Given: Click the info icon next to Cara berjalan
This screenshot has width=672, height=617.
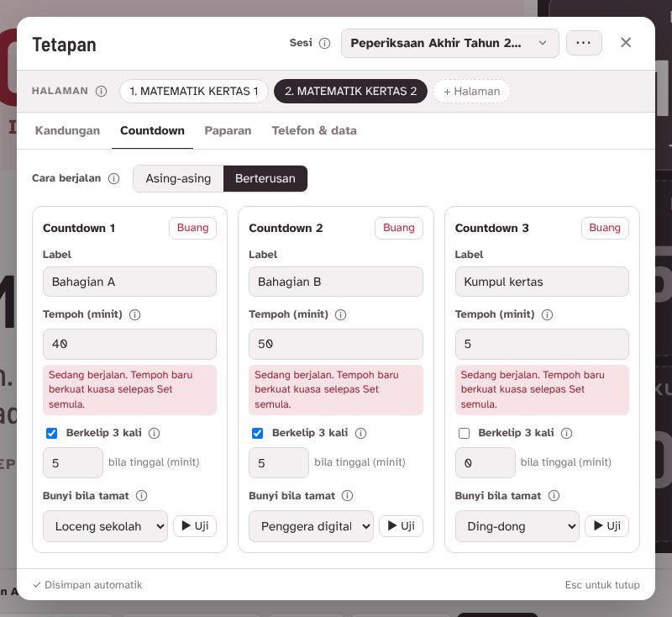Looking at the screenshot, I should pos(113,178).
